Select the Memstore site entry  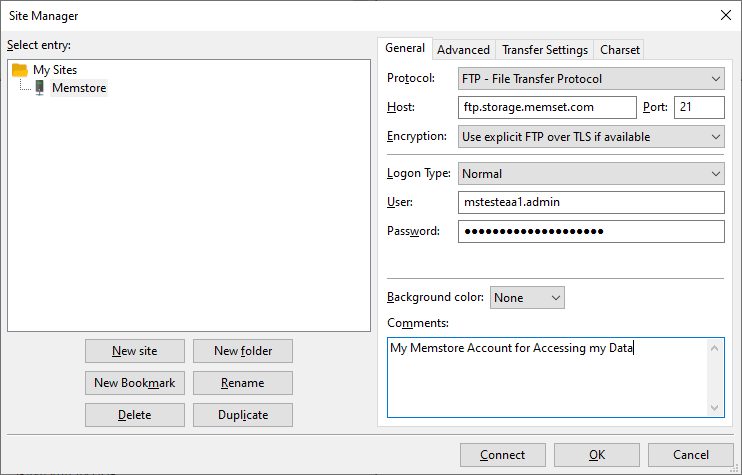point(79,88)
